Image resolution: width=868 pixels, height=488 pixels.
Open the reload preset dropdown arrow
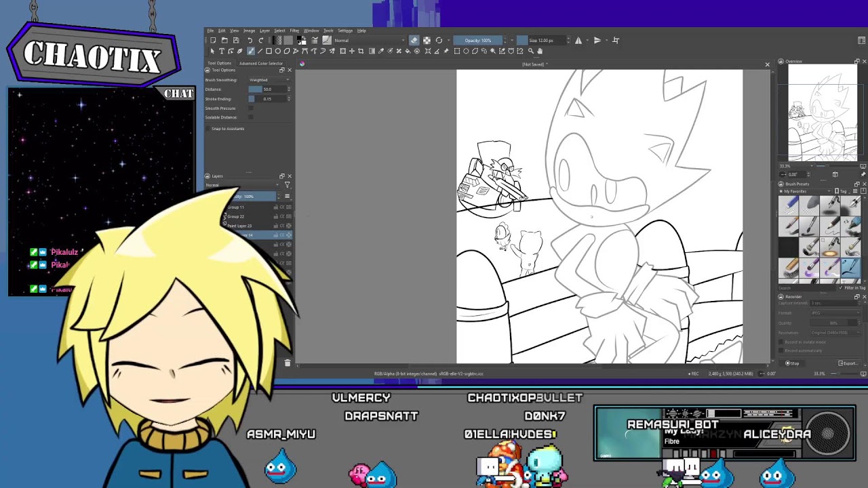click(448, 40)
